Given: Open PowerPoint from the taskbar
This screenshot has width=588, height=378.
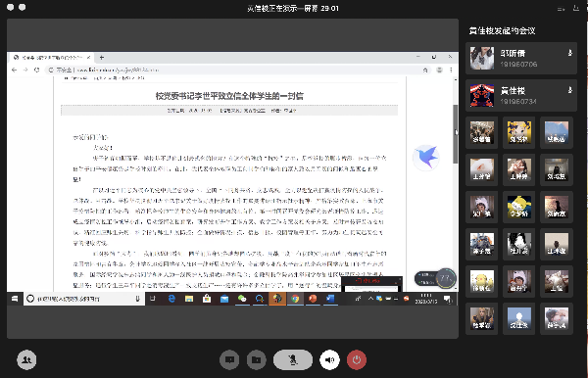Looking at the screenshot, I should pos(313,299).
